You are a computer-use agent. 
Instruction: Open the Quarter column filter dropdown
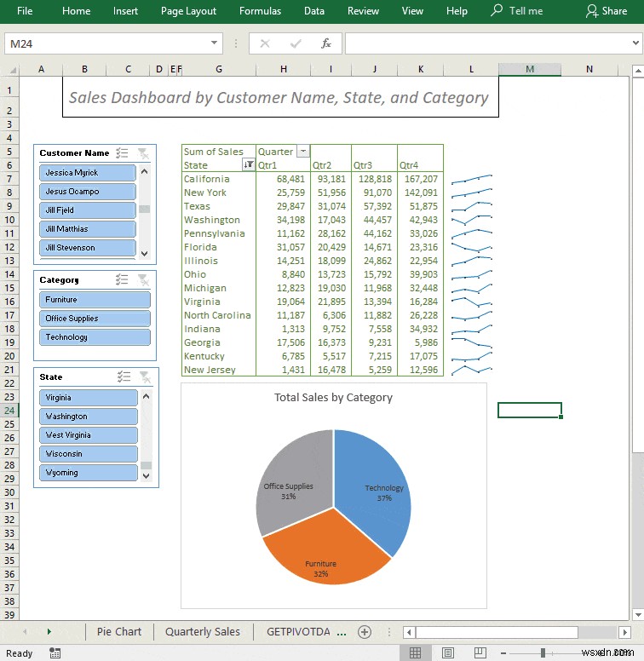302,152
